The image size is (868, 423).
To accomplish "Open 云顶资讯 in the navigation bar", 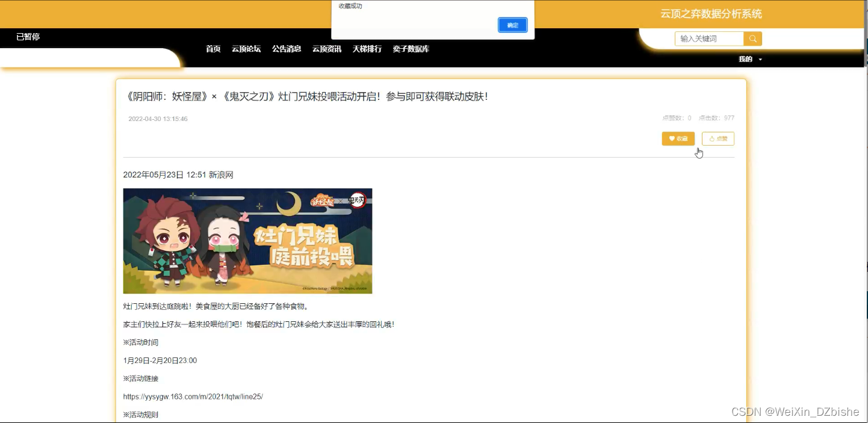I will click(x=327, y=49).
